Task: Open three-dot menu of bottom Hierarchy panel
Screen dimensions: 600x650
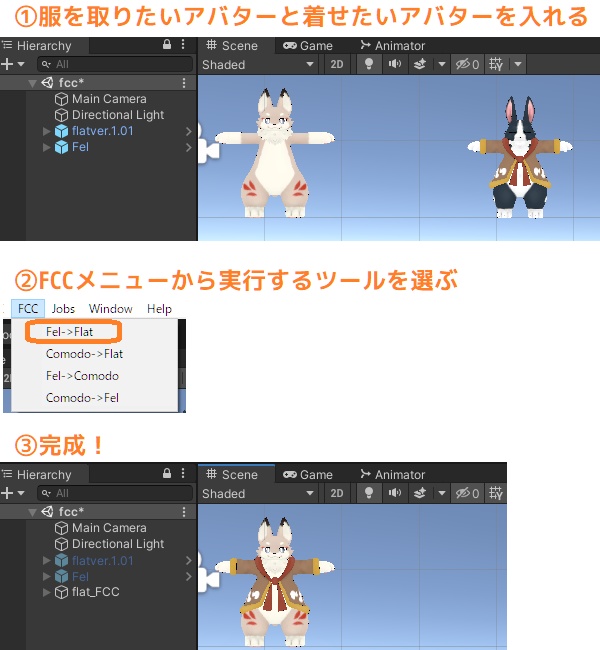Action: [183, 474]
